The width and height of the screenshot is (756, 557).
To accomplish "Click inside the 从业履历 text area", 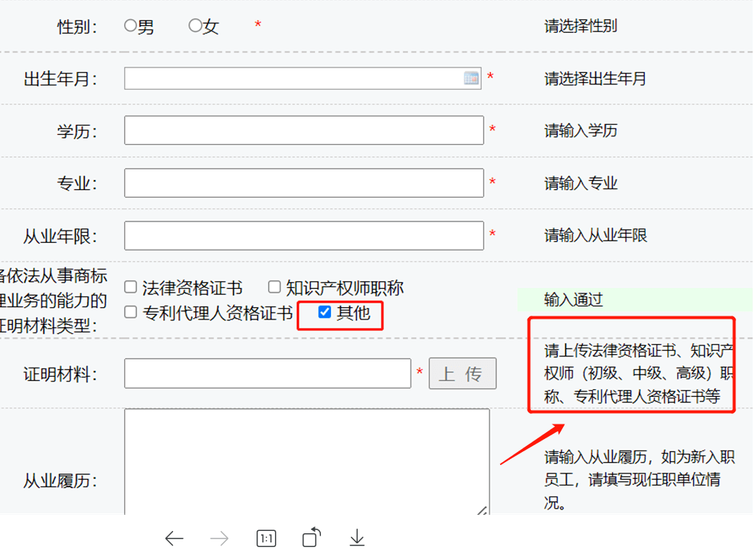I will pos(306,460).
